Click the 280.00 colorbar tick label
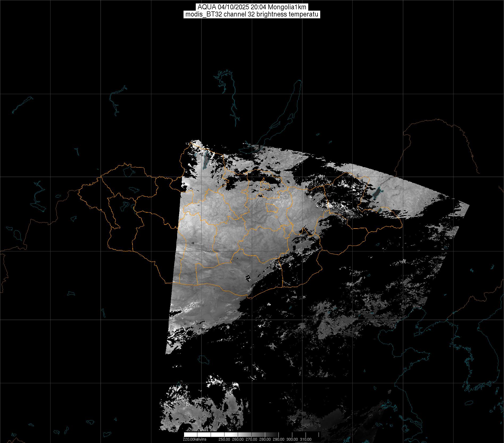Image resolution: width=504 pixels, height=443 pixels. pos(265,439)
